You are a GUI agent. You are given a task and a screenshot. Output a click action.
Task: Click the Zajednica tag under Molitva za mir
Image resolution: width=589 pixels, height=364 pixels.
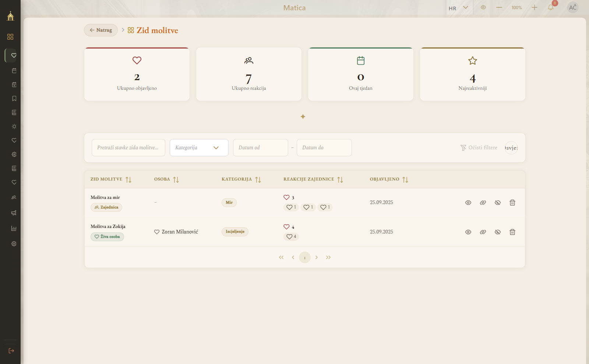106,207
